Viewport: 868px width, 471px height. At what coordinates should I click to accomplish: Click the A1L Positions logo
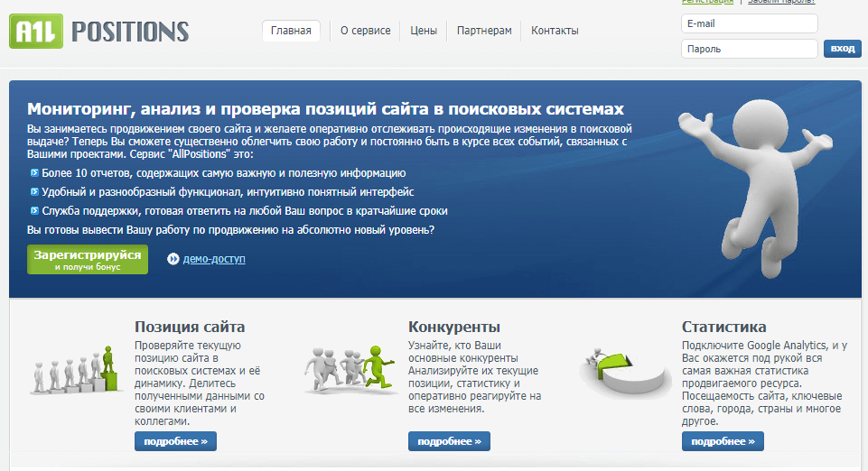[x=98, y=32]
